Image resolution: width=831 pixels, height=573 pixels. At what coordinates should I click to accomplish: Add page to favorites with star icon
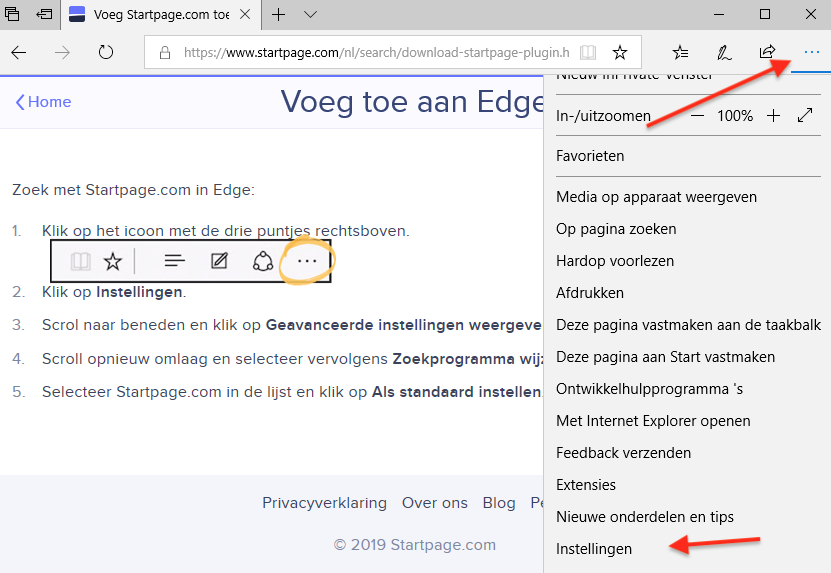pyautogui.click(x=620, y=53)
